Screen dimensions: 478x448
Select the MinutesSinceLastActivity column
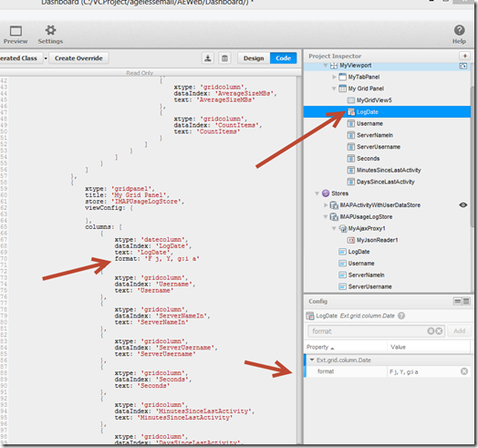389,171
